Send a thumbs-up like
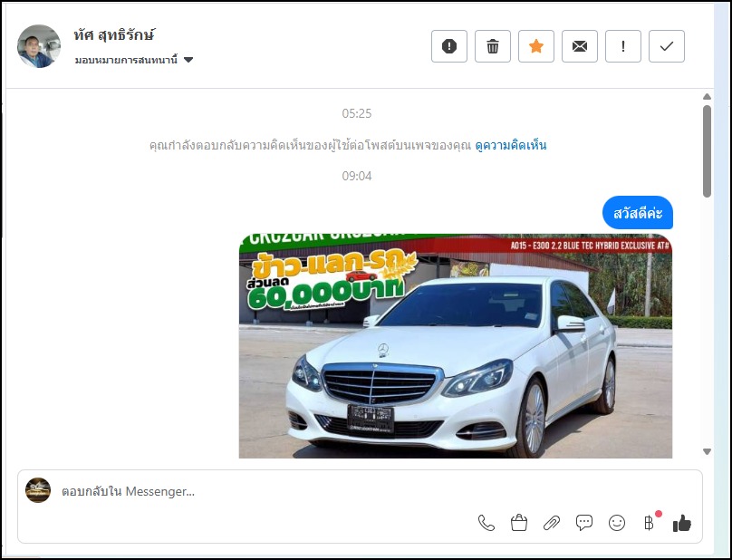 pos(682,523)
